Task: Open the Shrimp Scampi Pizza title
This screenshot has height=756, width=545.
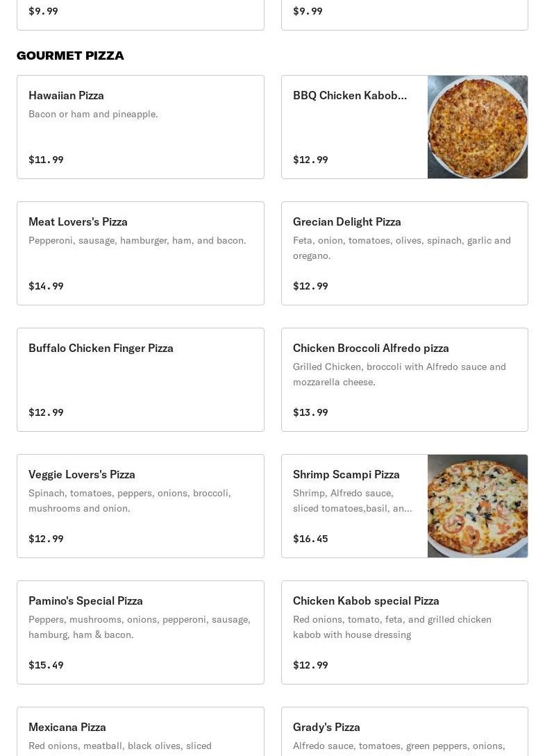Action: [346, 474]
